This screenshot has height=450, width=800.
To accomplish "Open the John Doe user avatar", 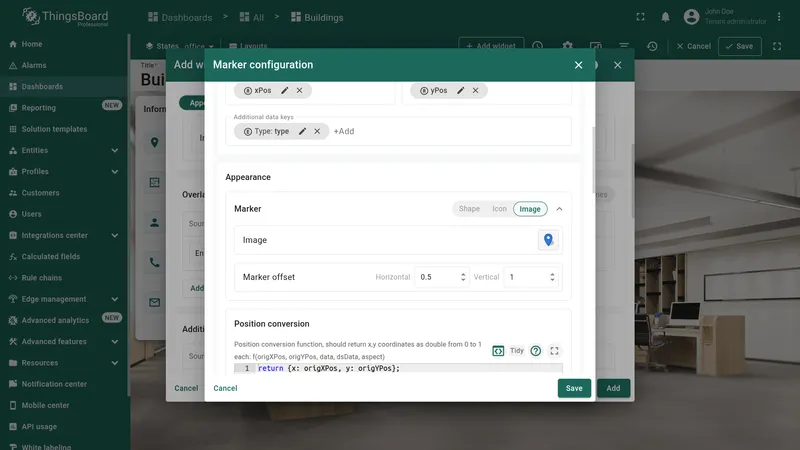I will (x=691, y=17).
